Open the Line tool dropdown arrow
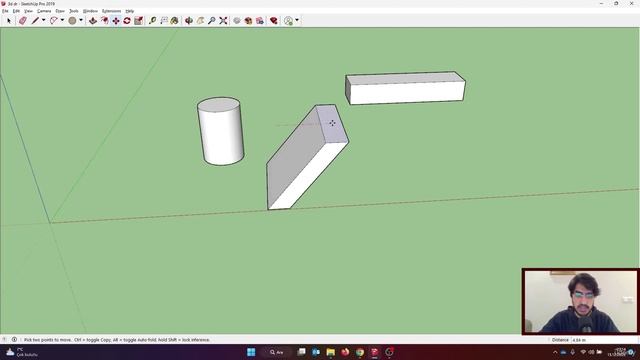Screen dimensions: 640x360 pos(44,20)
